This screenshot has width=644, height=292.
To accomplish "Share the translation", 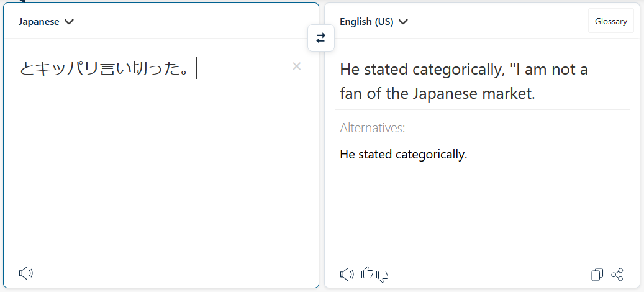I will [x=617, y=275].
